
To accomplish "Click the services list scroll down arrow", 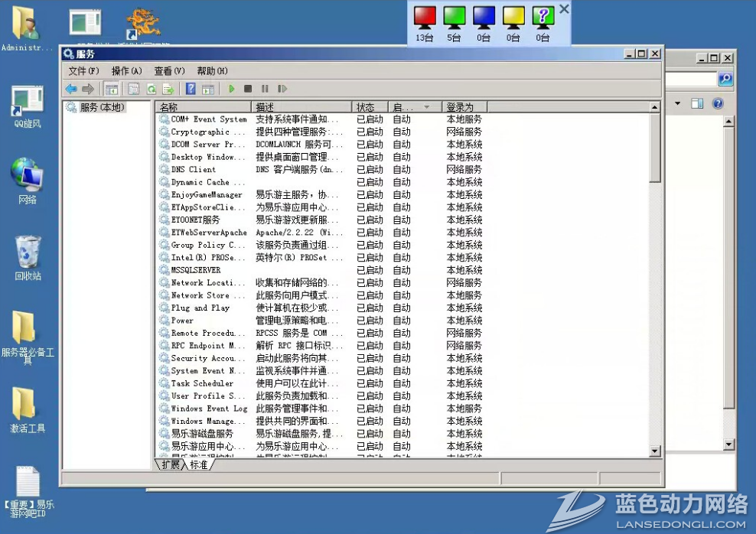I will 654,451.
